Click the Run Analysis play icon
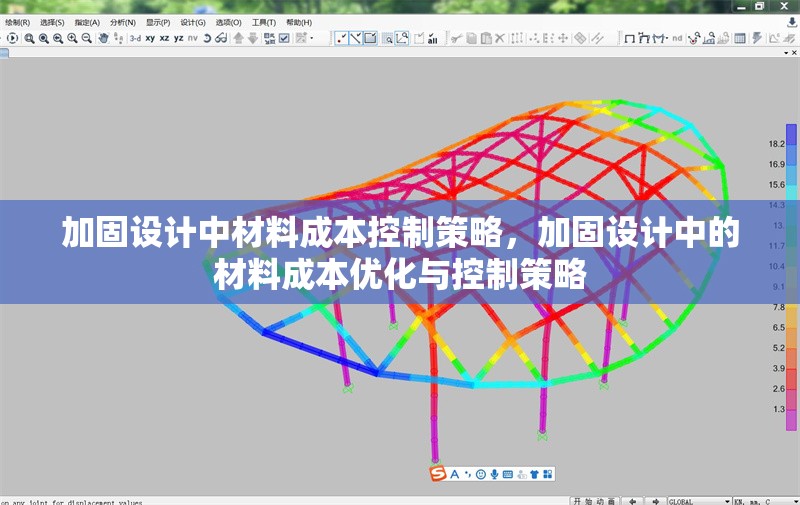Image resolution: width=800 pixels, height=505 pixels. (13, 38)
